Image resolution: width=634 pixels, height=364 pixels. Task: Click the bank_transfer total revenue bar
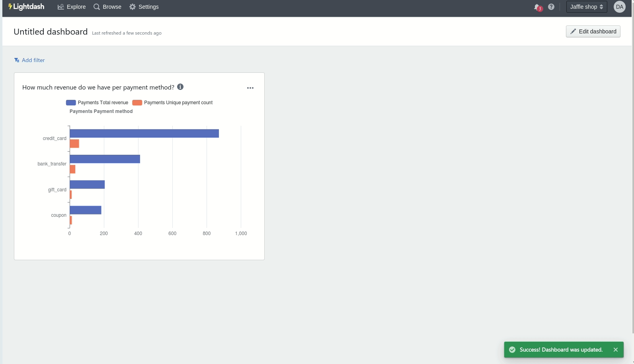click(105, 159)
